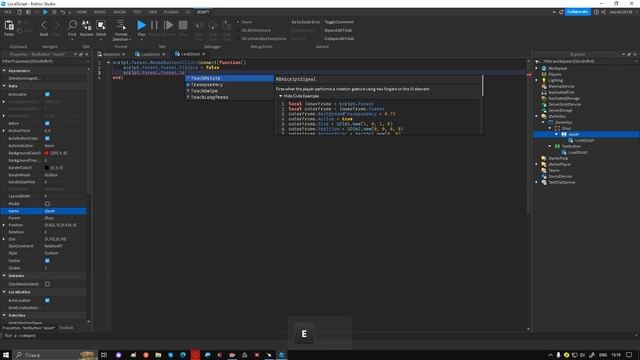640x360 pixels.
Task: Click Expand All Folds action
Action: [x=338, y=30]
